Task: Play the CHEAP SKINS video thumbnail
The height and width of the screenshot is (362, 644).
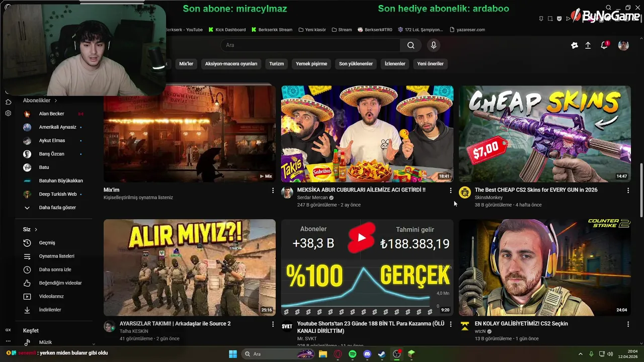Action: pyautogui.click(x=545, y=134)
